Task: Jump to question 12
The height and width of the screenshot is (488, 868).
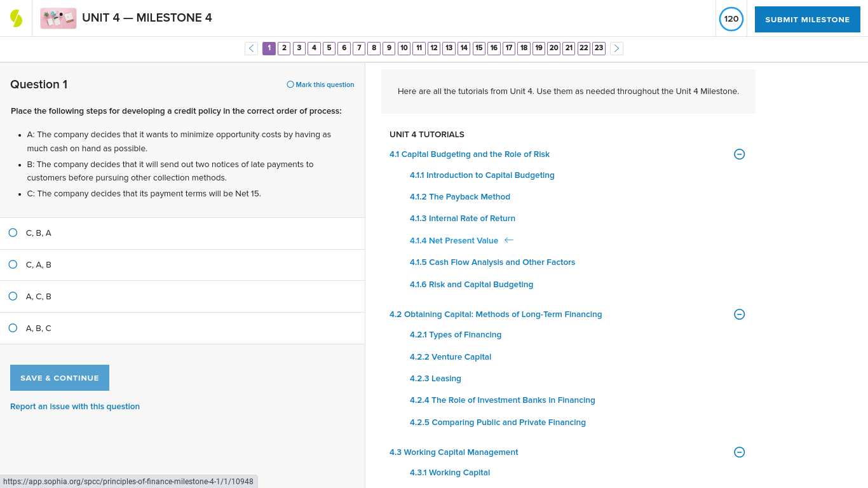Action: tap(433, 48)
